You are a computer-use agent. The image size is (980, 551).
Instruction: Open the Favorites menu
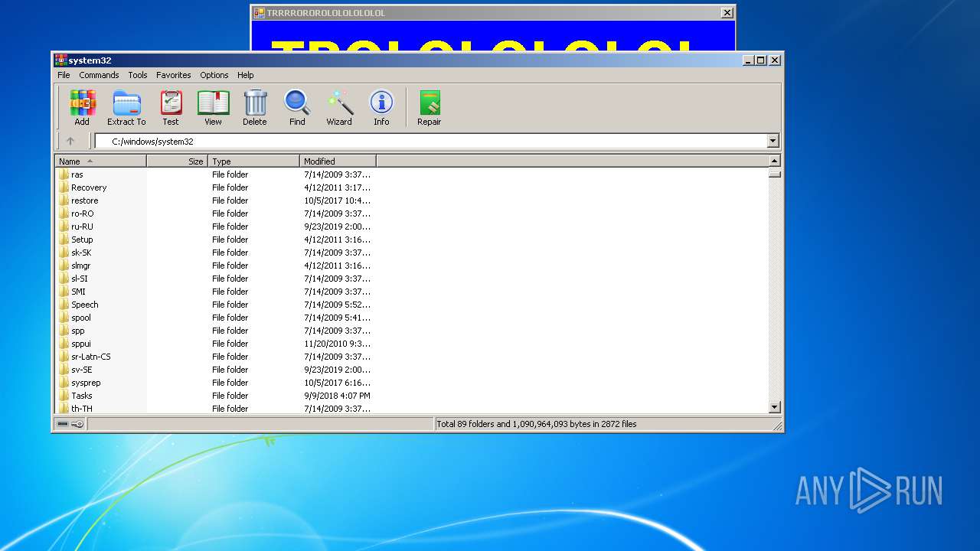point(174,75)
